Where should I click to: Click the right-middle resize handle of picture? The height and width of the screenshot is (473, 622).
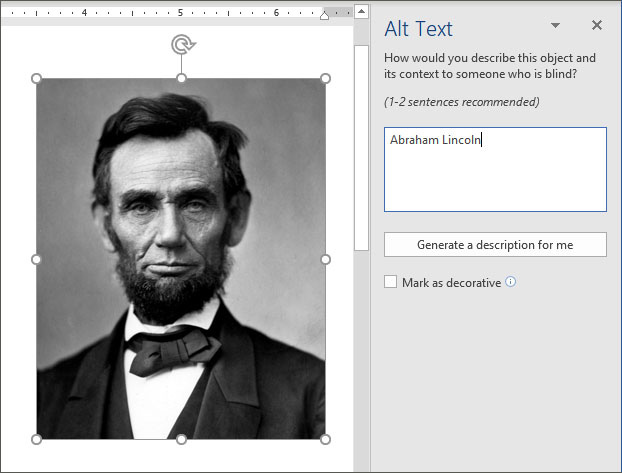(325, 260)
